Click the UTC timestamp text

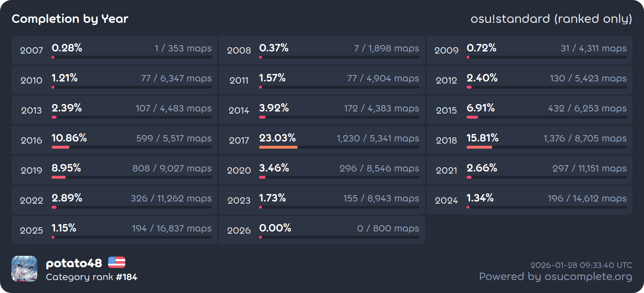tap(581, 265)
